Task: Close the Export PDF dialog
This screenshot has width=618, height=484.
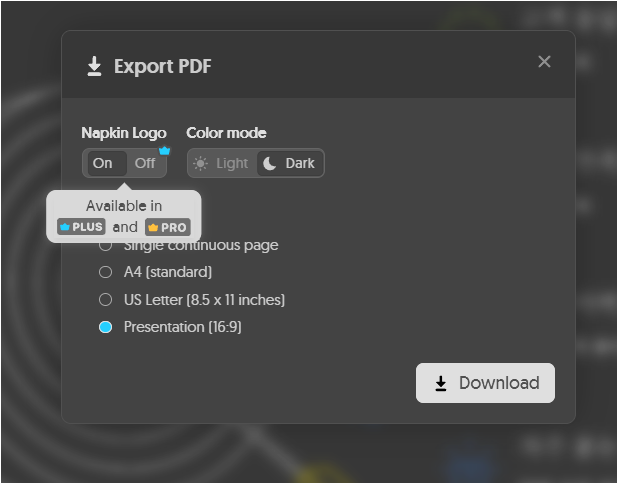Action: pyautogui.click(x=544, y=62)
